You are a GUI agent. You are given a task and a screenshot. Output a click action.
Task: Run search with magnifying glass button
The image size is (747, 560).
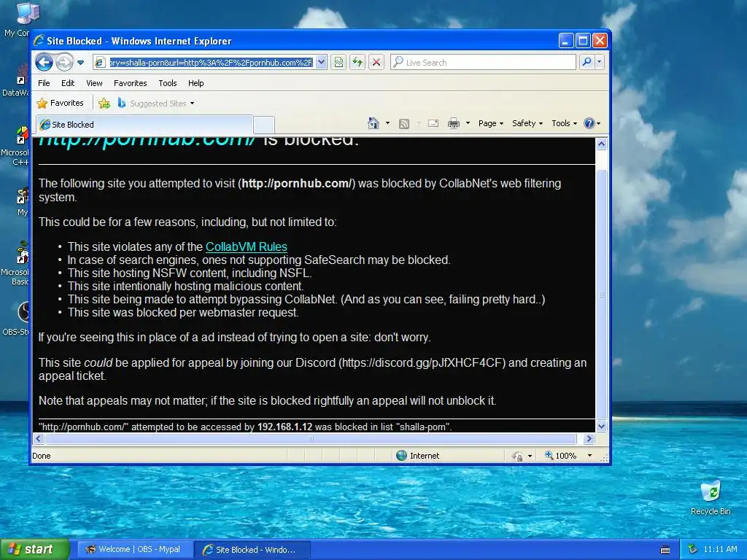coord(587,62)
